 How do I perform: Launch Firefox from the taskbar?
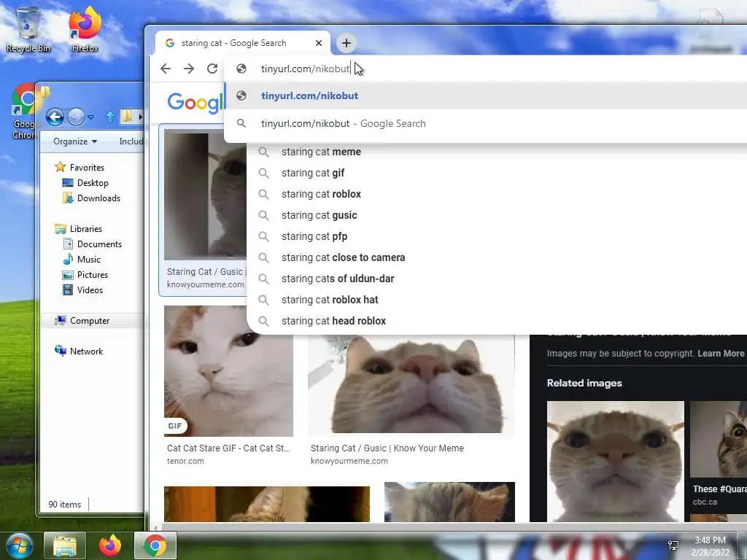click(x=110, y=545)
